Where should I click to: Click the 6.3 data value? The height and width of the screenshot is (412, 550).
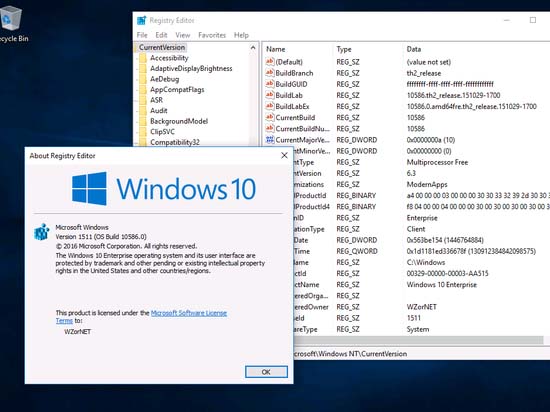tap(411, 173)
